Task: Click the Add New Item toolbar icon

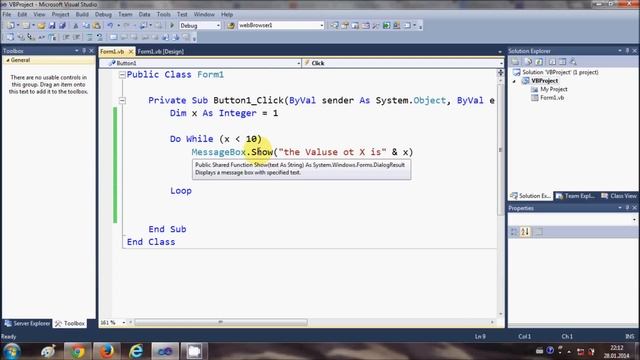Action: pyautogui.click(x=26, y=25)
